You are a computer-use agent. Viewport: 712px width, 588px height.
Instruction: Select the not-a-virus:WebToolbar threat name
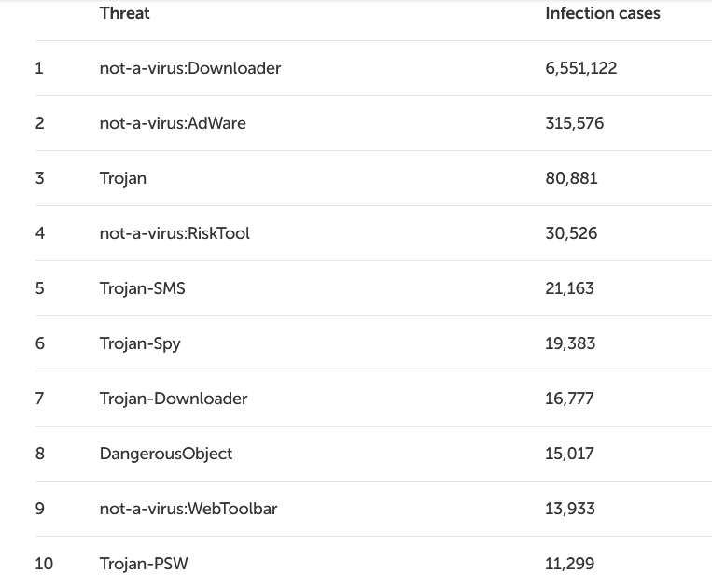coord(188,509)
